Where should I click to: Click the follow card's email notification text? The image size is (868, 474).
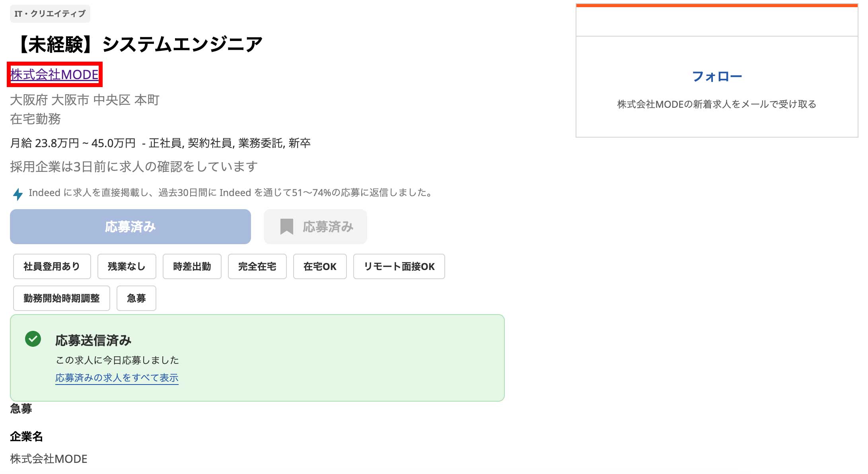click(x=717, y=104)
